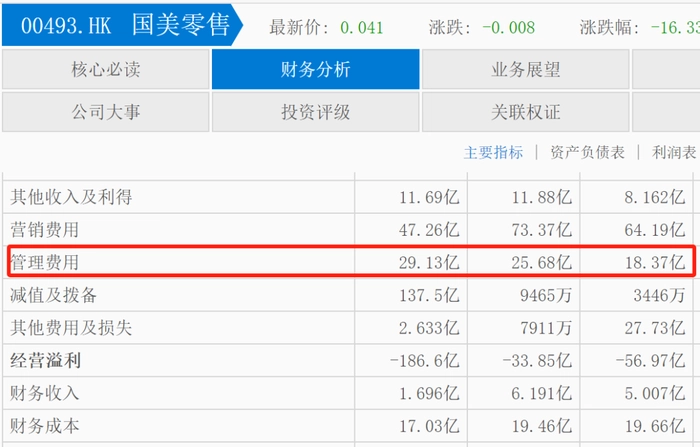
Task: Select the 财务分析 tab
Action: (315, 70)
